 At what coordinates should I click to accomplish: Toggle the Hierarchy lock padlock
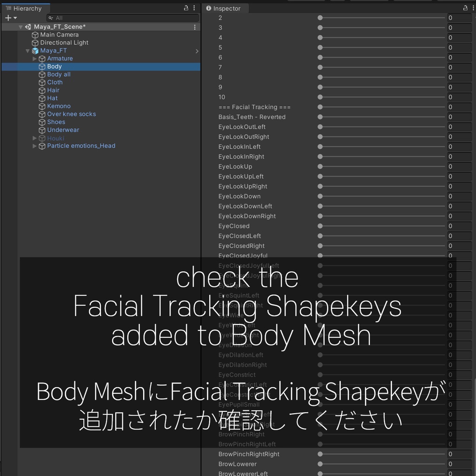(x=186, y=8)
